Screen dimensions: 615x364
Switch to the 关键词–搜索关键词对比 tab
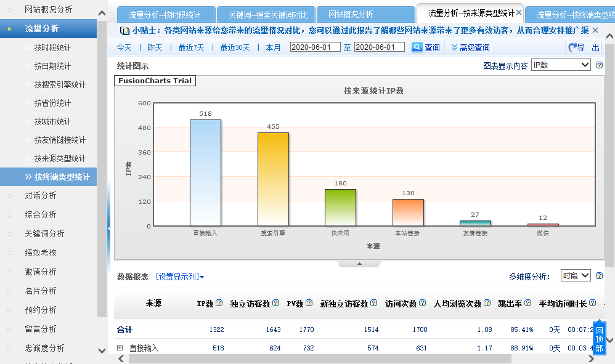tap(267, 15)
